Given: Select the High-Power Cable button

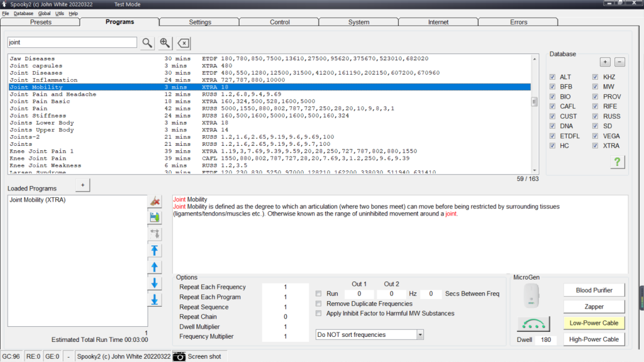Looking at the screenshot, I should [x=594, y=339].
